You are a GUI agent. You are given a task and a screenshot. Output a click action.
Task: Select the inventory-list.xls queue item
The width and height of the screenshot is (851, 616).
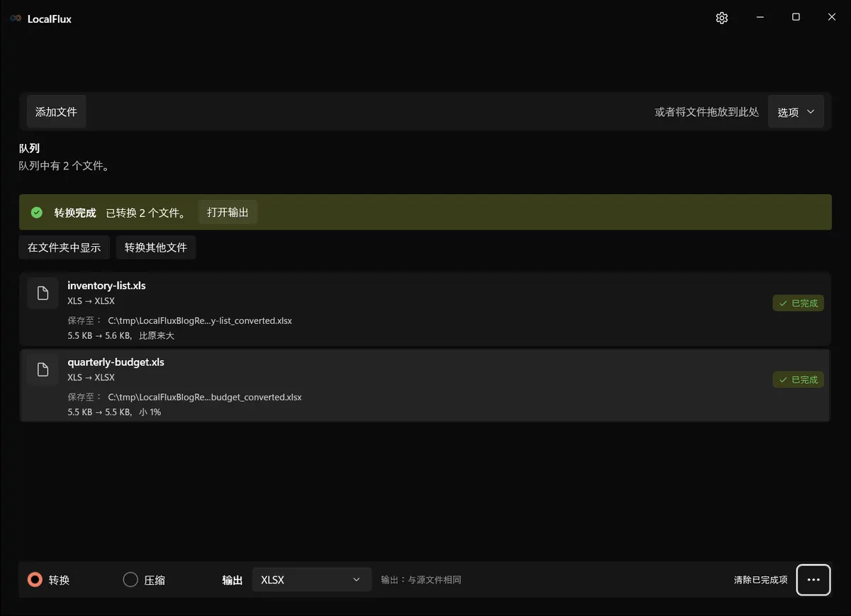click(425, 309)
